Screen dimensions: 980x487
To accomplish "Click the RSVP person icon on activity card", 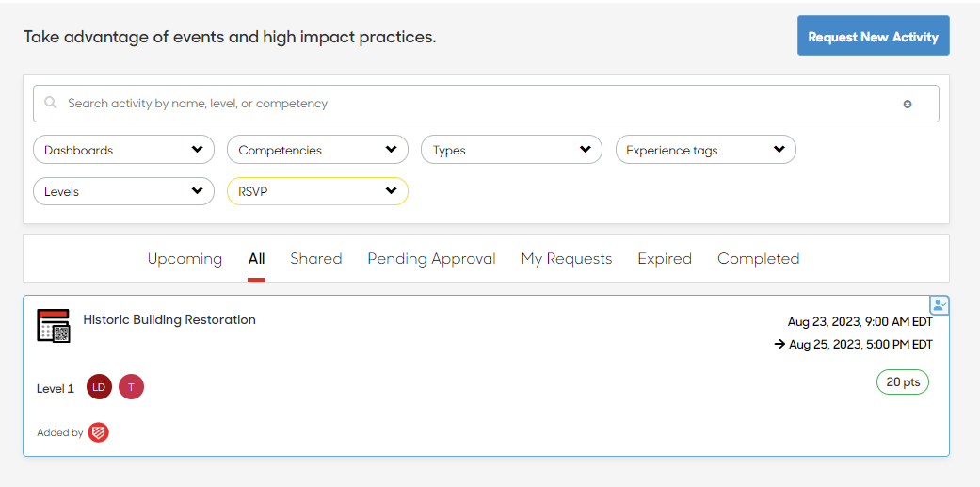I will click(940, 305).
